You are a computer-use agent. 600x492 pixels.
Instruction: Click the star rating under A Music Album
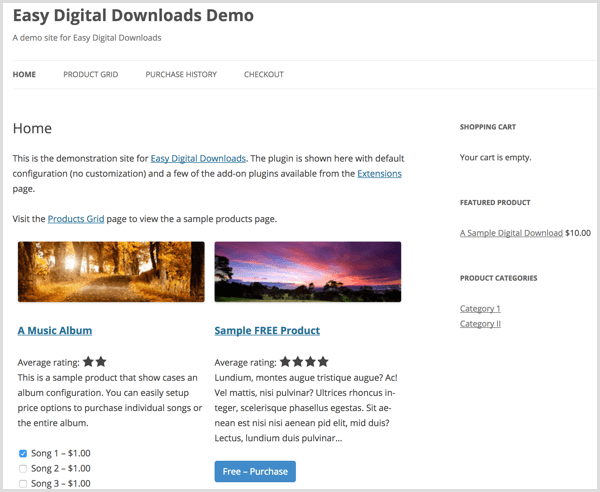pyautogui.click(x=95, y=362)
